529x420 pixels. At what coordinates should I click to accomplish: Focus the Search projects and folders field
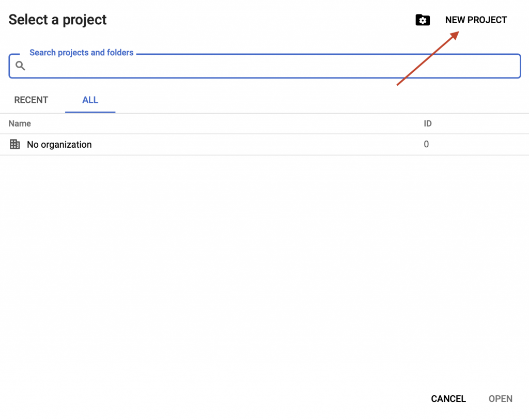pyautogui.click(x=265, y=66)
